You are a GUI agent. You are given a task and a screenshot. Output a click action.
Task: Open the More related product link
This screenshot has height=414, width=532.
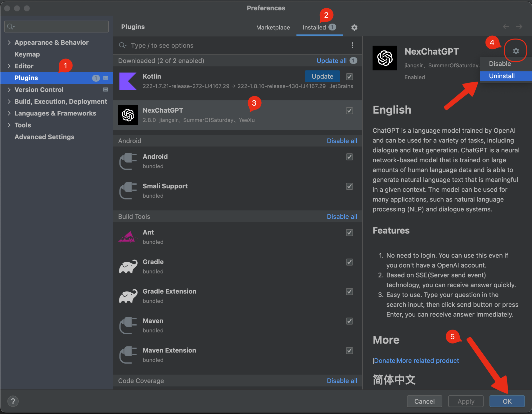pyautogui.click(x=428, y=361)
